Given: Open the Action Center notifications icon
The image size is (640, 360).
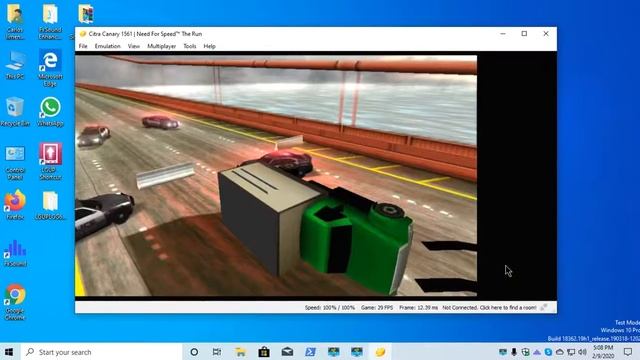Looking at the screenshot, I should click(628, 352).
